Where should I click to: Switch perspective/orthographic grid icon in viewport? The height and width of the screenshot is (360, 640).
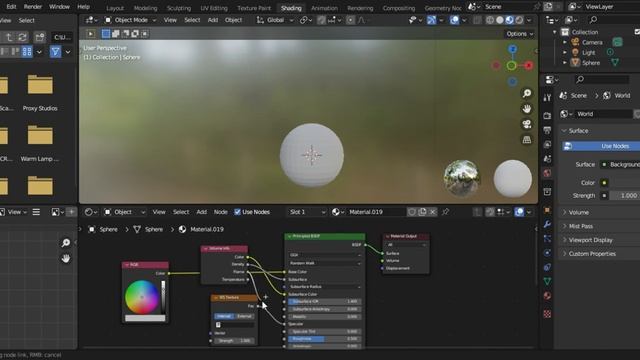click(x=527, y=140)
